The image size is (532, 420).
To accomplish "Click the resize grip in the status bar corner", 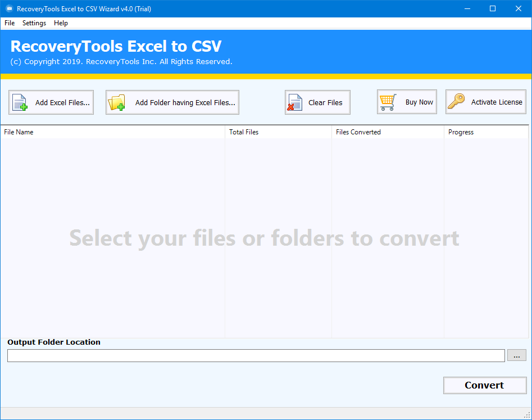I will tap(528, 415).
